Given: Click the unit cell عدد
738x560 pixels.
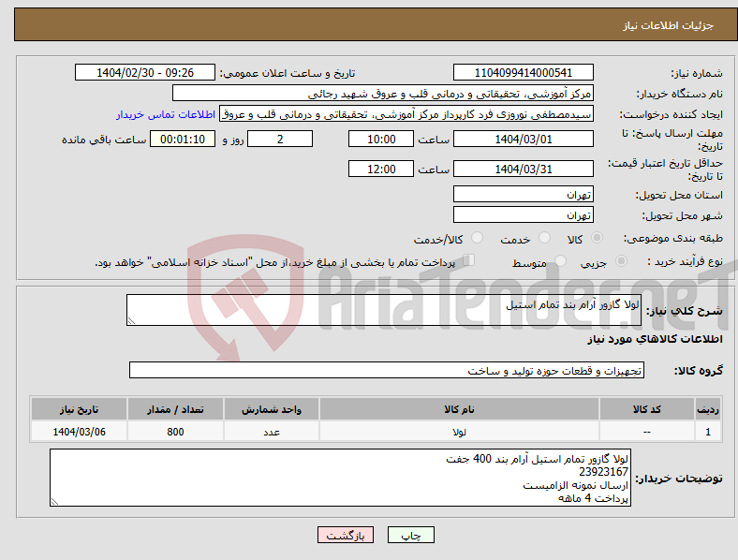Looking at the screenshot, I should point(272,432).
